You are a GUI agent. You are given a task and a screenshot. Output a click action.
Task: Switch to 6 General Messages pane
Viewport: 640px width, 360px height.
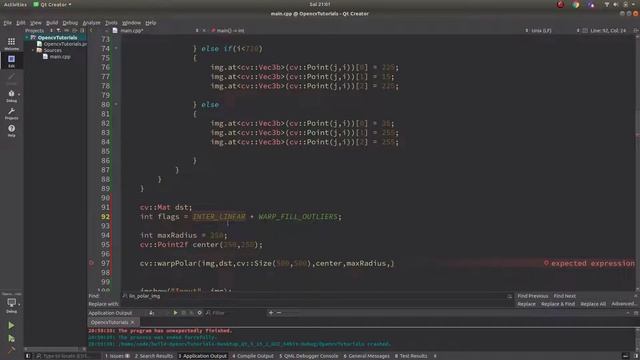(367, 356)
